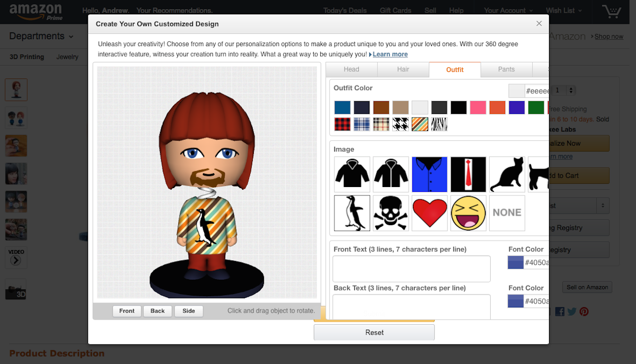Screen dimensions: 636x364
Task: Apply the houndstooth pattern swatch
Action: coord(401,125)
